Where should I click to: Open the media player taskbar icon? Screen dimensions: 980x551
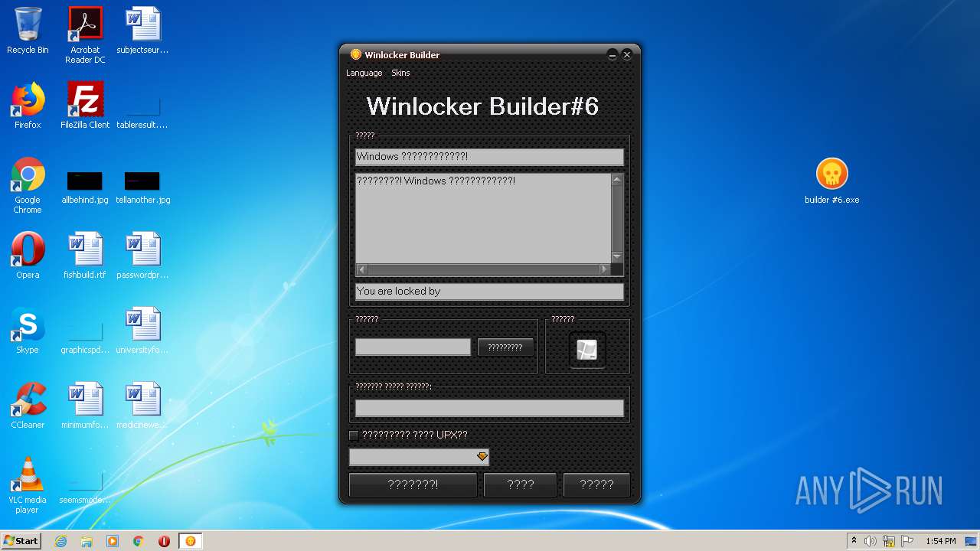pyautogui.click(x=113, y=541)
